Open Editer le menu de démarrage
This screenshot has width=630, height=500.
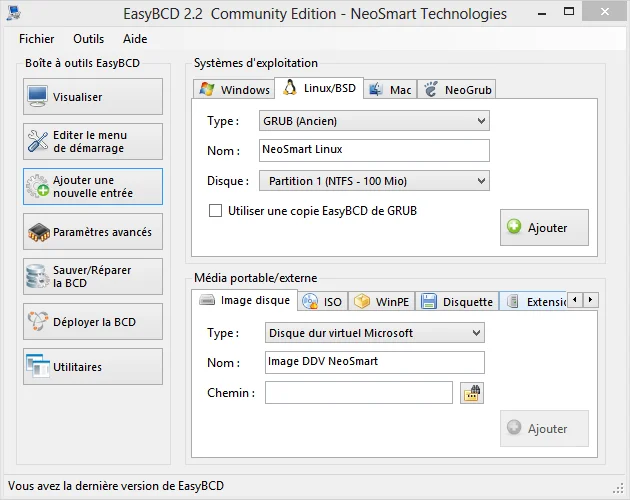[93, 141]
